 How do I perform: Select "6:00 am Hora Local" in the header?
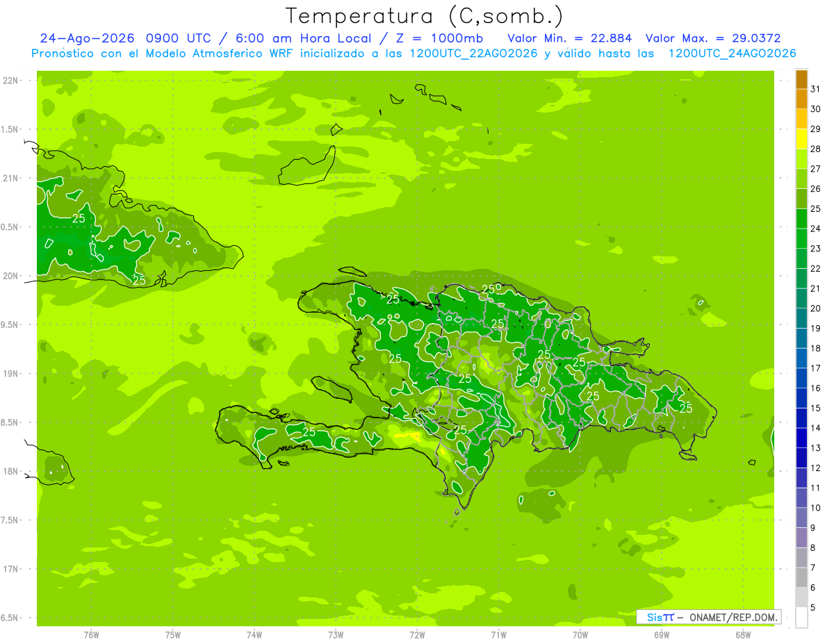[x=304, y=38]
